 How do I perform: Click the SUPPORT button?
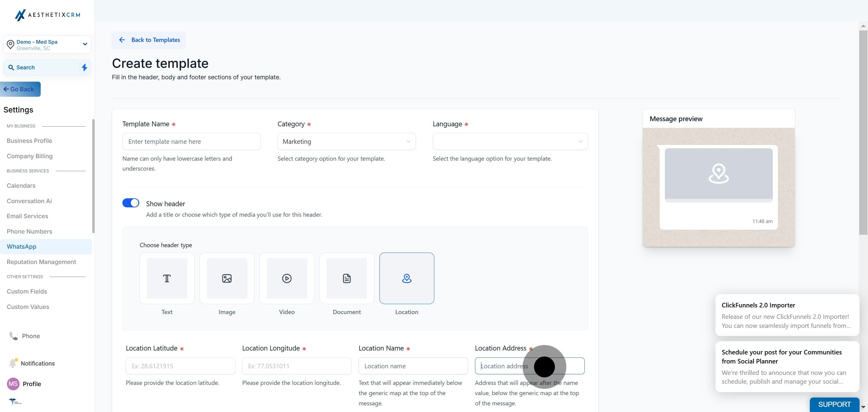(834, 404)
